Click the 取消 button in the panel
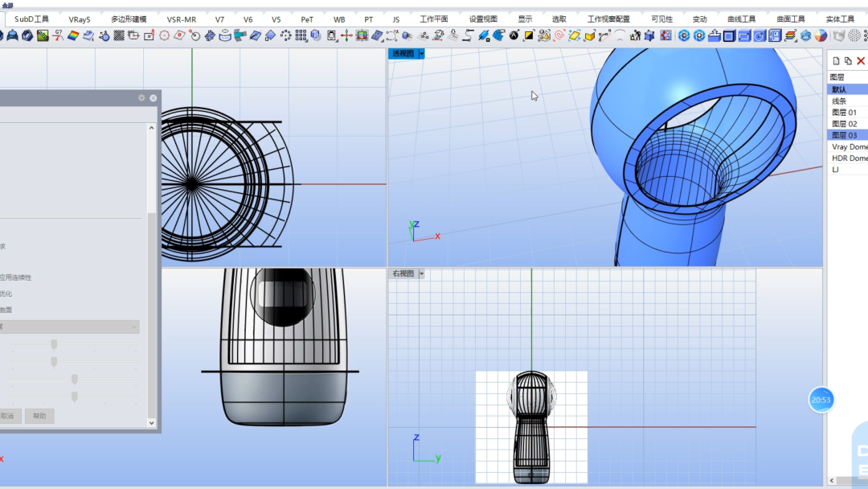The image size is (868, 489). coord(8,416)
